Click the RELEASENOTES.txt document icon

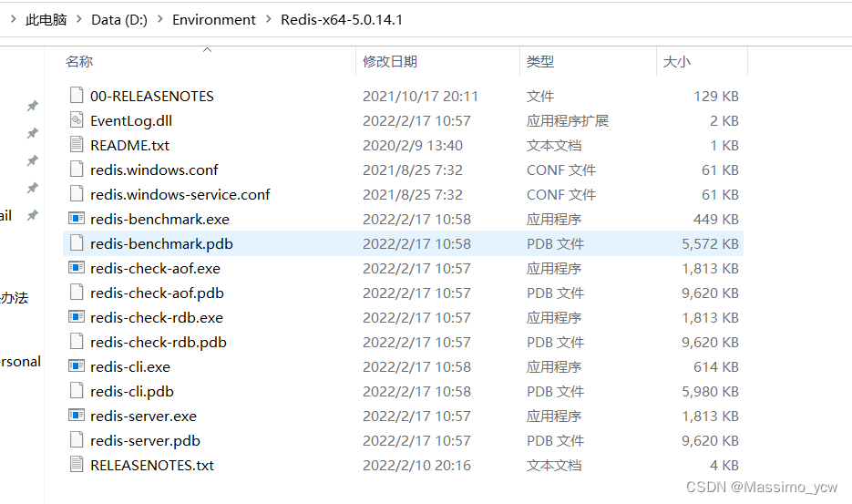coord(77,465)
